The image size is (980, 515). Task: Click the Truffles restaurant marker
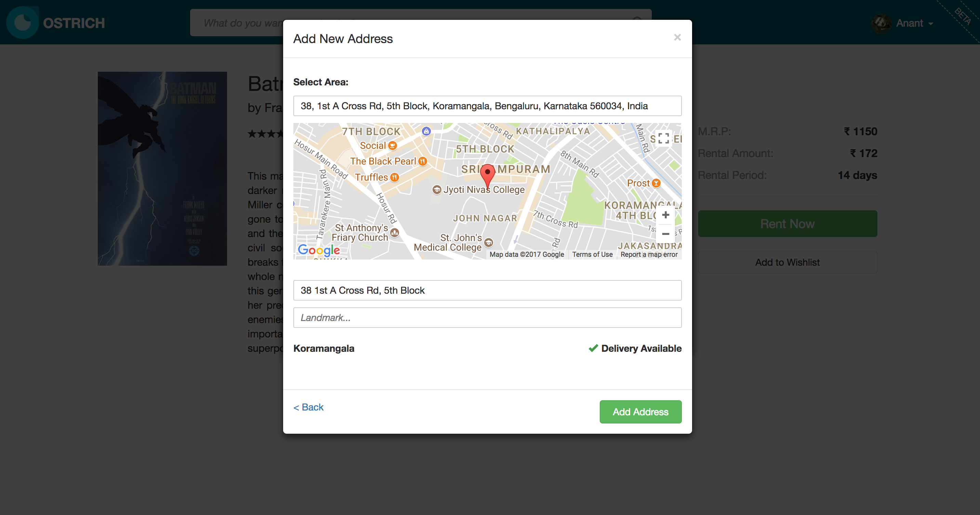395,177
